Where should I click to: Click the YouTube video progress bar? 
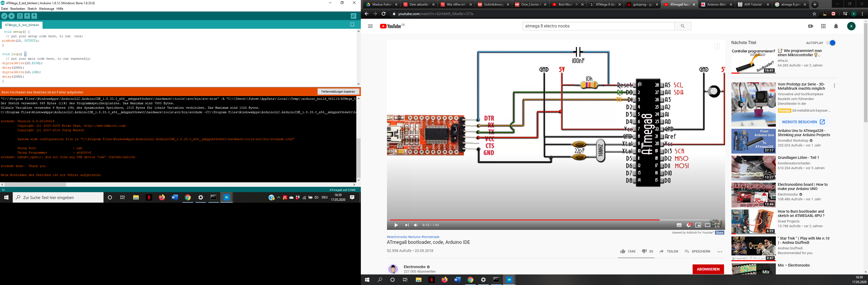click(556, 220)
